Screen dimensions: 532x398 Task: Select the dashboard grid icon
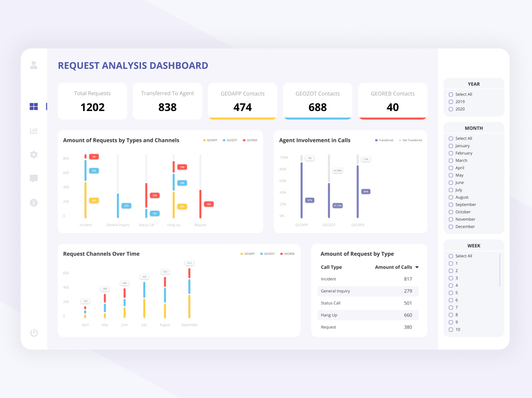point(34,106)
